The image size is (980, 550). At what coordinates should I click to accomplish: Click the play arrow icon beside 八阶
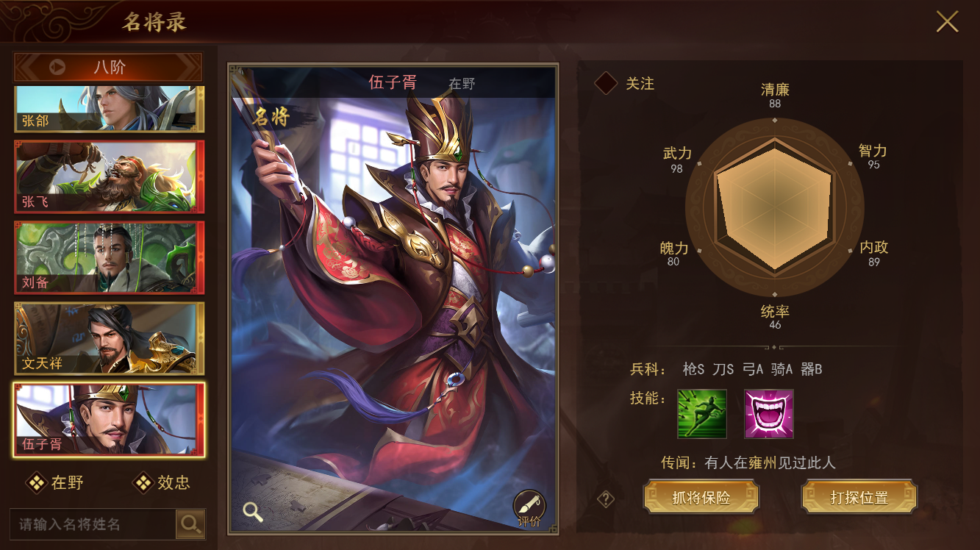pyautogui.click(x=57, y=67)
